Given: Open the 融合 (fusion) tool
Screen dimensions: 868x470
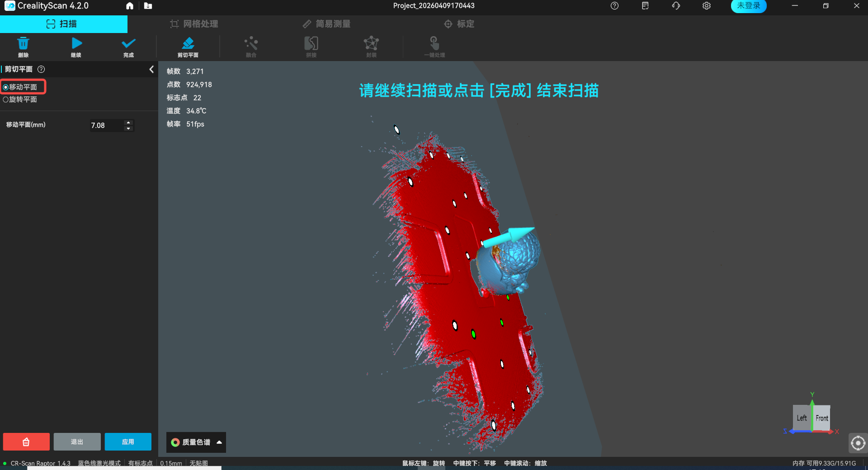Looking at the screenshot, I should (251, 47).
